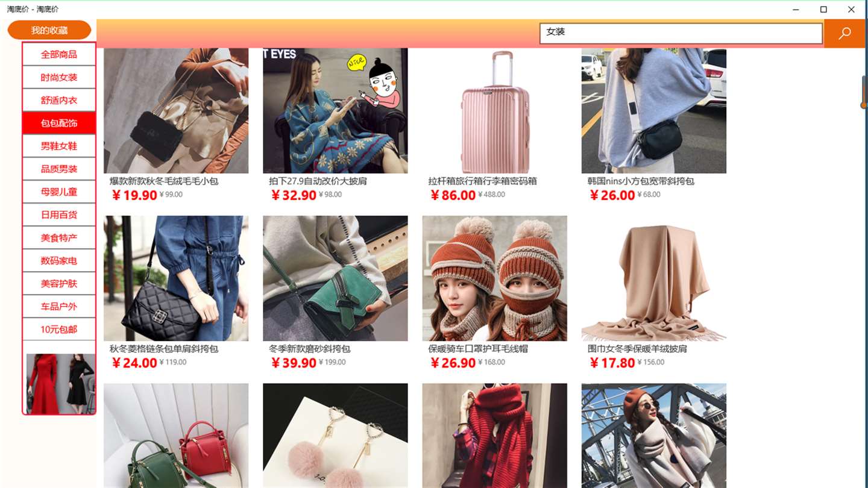
Task: Open 围巾女冬季保暖羊绒披肩 product title
Action: coord(637,348)
